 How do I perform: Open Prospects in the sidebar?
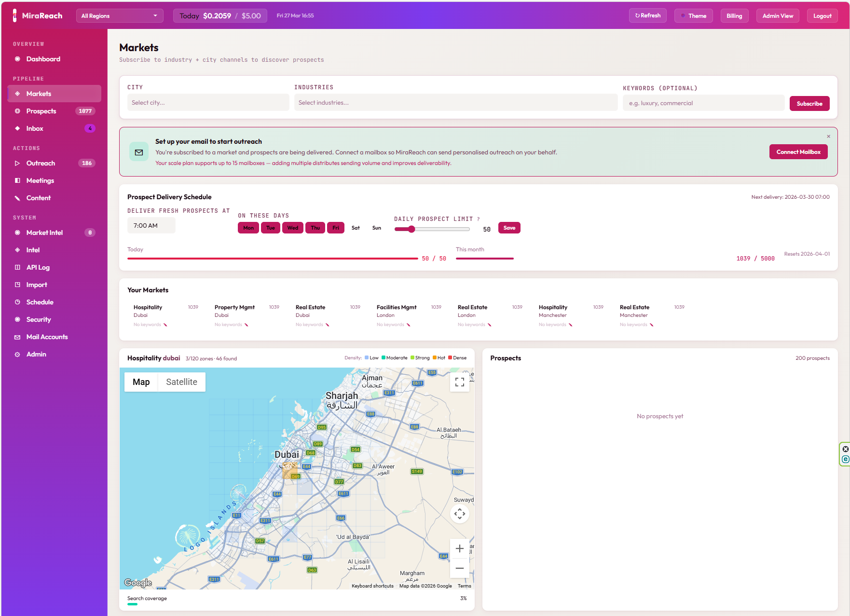41,111
